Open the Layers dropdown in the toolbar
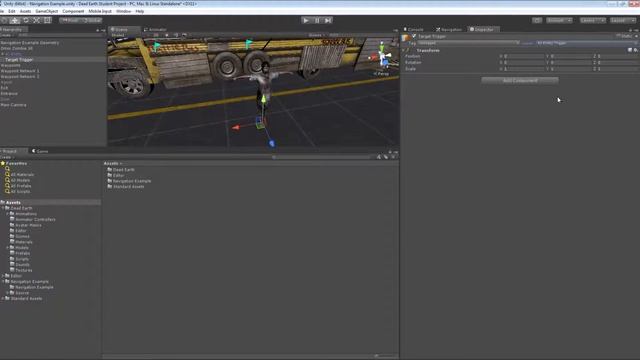This screenshot has width=640, height=360. pyautogui.click(x=593, y=20)
